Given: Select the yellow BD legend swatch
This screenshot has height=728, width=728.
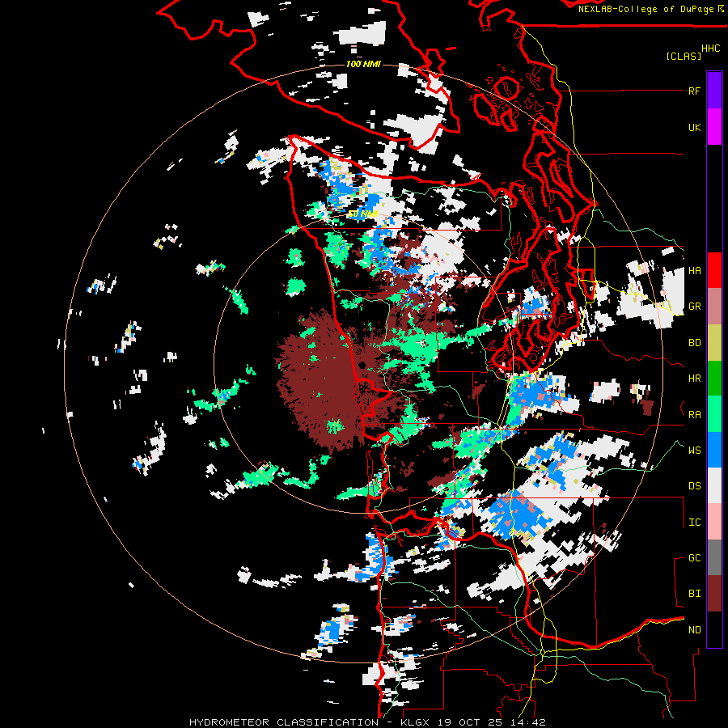Looking at the screenshot, I should [714, 343].
